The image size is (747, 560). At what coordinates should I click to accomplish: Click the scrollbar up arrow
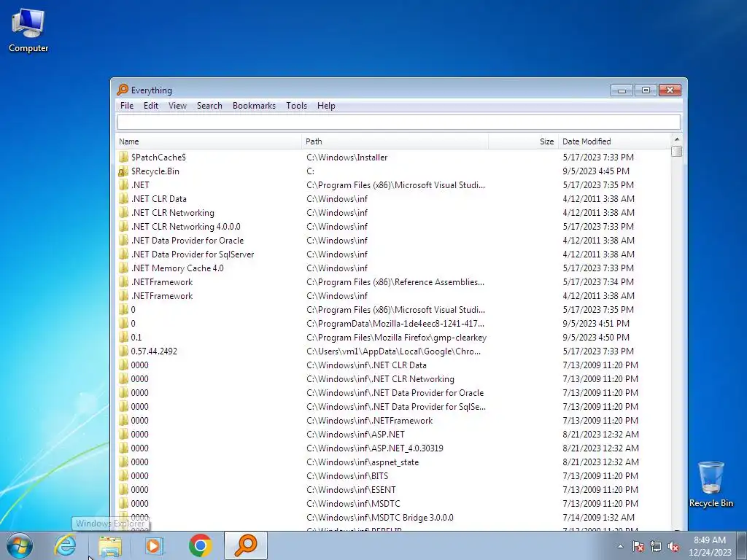tap(676, 139)
